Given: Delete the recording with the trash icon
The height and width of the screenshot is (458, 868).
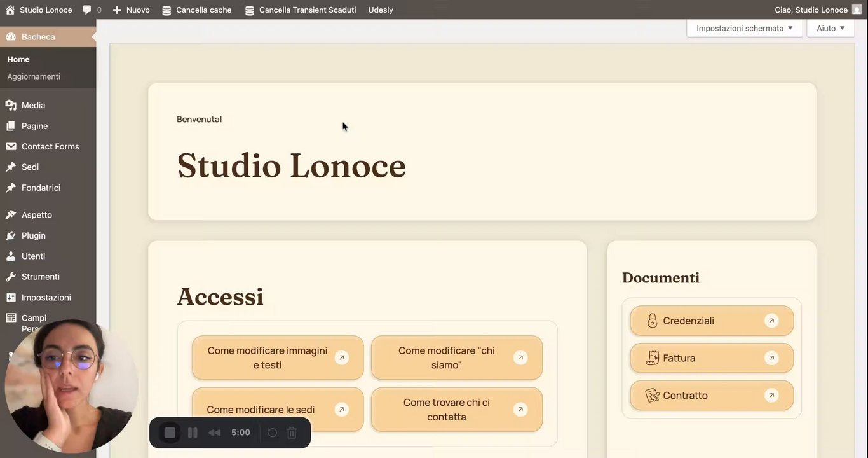Looking at the screenshot, I should click(x=292, y=433).
